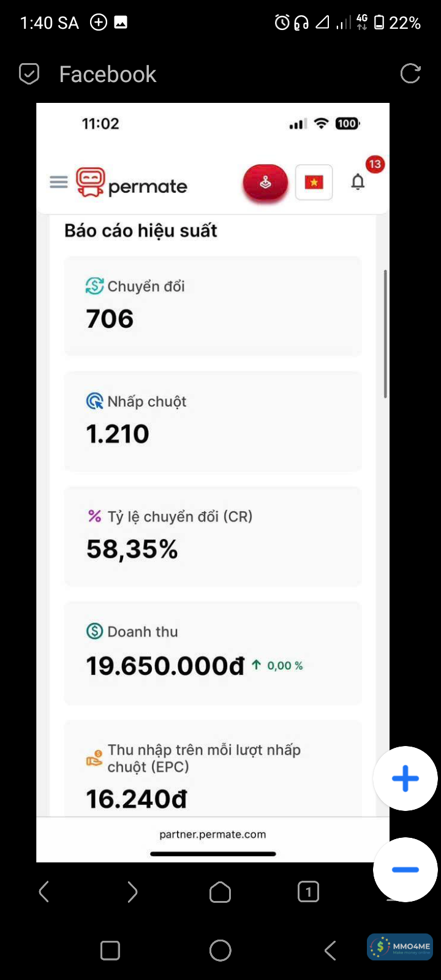Open the Doanh thu revenue card
Screen dimensions: 441x980
click(213, 653)
